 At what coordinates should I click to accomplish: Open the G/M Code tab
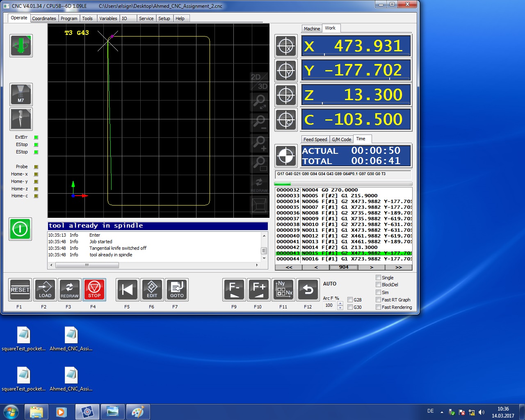pos(342,139)
